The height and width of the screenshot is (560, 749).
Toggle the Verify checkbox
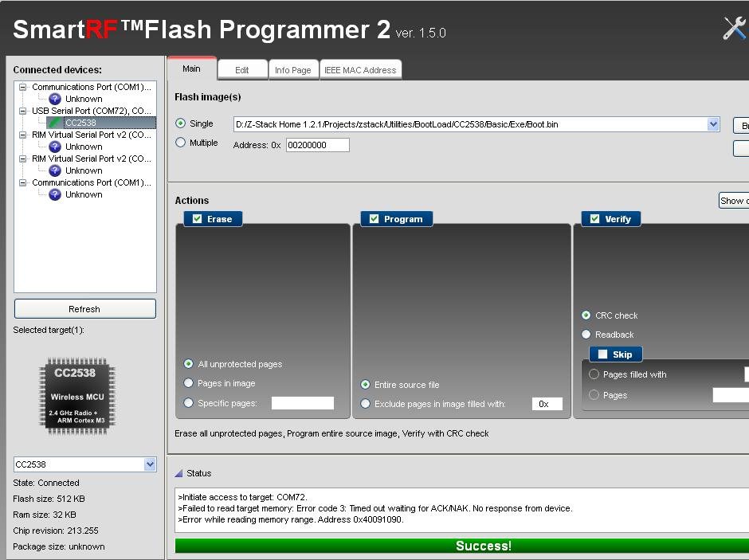pyautogui.click(x=594, y=218)
